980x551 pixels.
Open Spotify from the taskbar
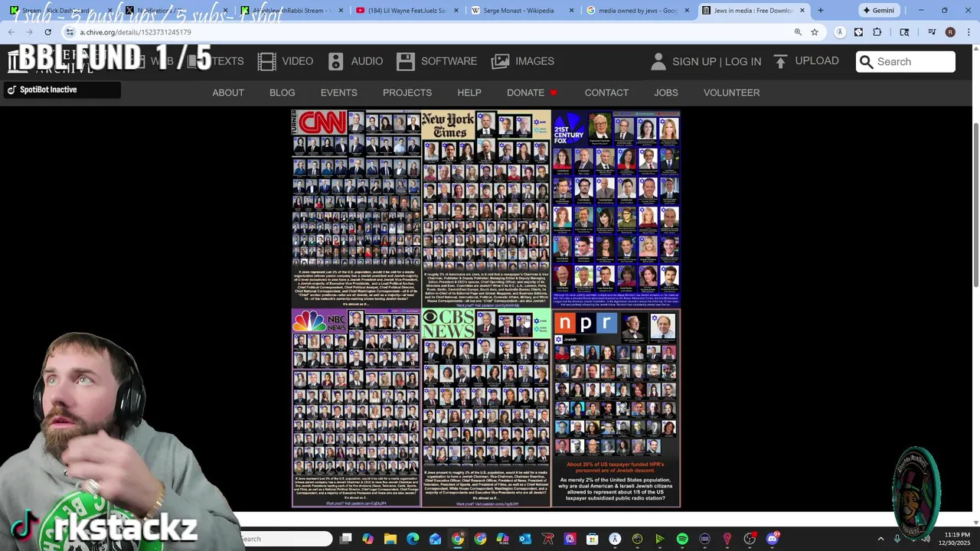pos(682,539)
